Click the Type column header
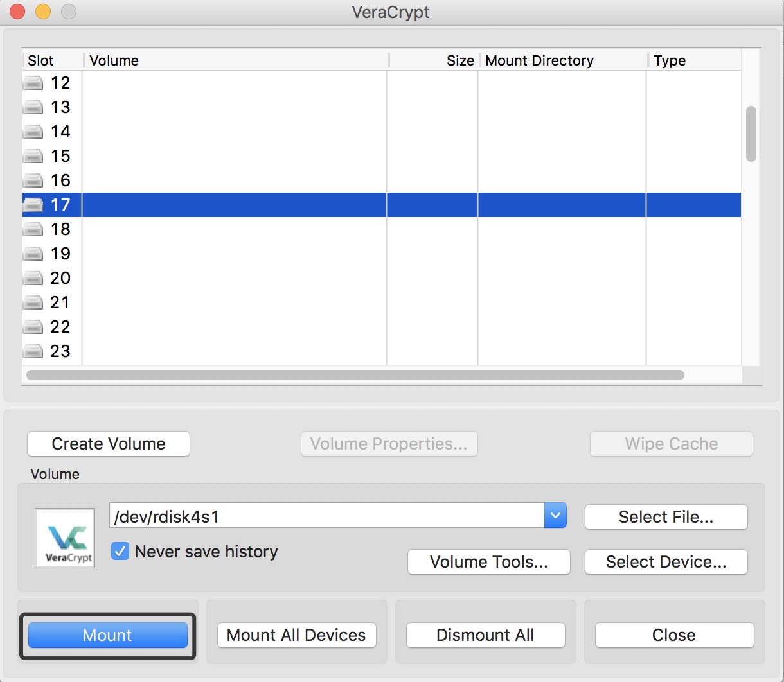Viewport: 784px width, 682px height. point(695,60)
